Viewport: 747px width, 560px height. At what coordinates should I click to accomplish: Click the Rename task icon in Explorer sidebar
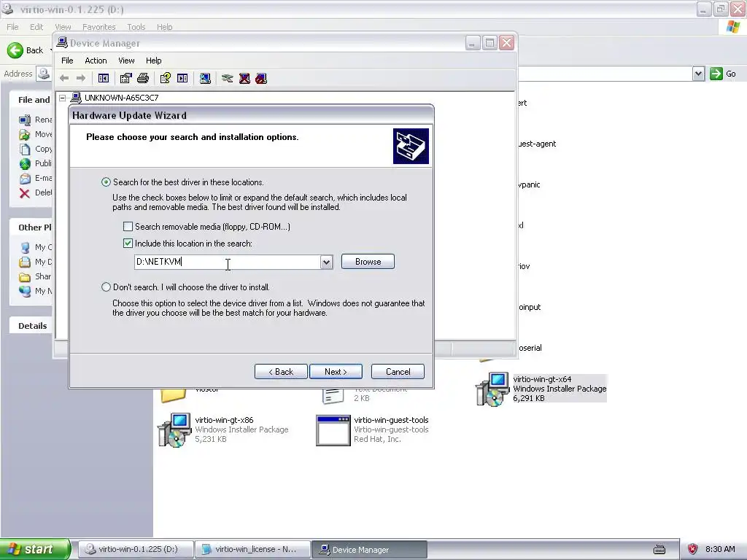[x=25, y=120]
